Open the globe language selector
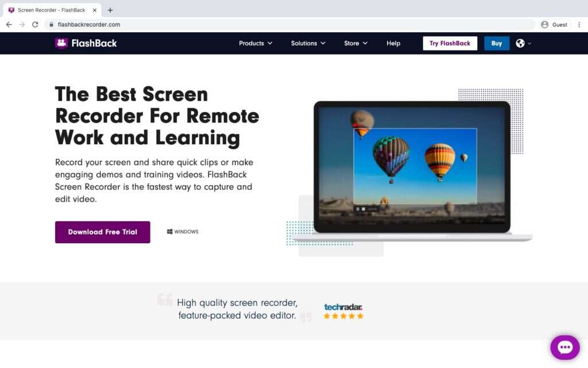 click(523, 43)
